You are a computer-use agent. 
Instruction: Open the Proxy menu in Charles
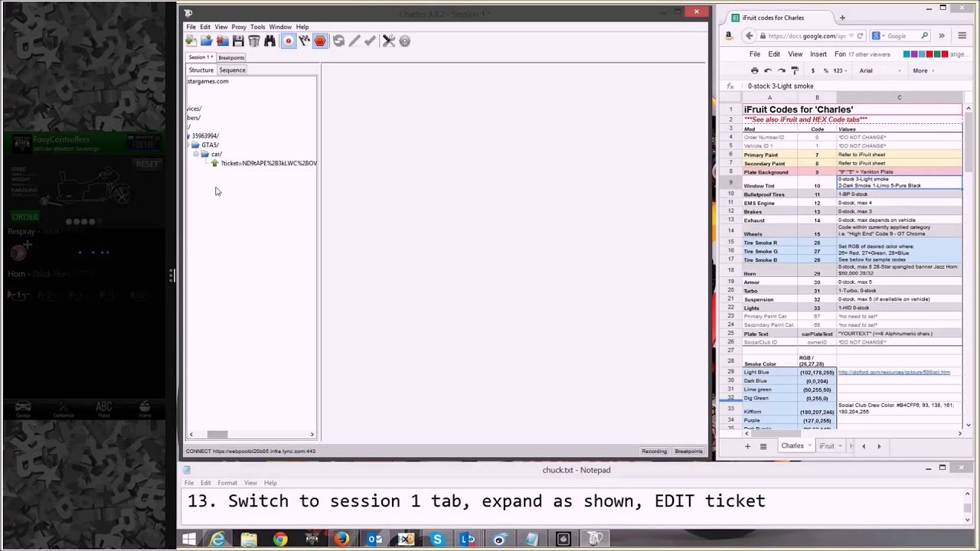[239, 27]
